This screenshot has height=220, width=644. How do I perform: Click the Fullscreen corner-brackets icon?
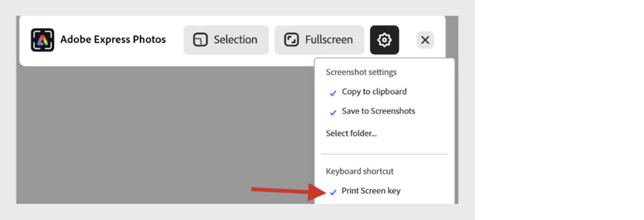pyautogui.click(x=291, y=40)
